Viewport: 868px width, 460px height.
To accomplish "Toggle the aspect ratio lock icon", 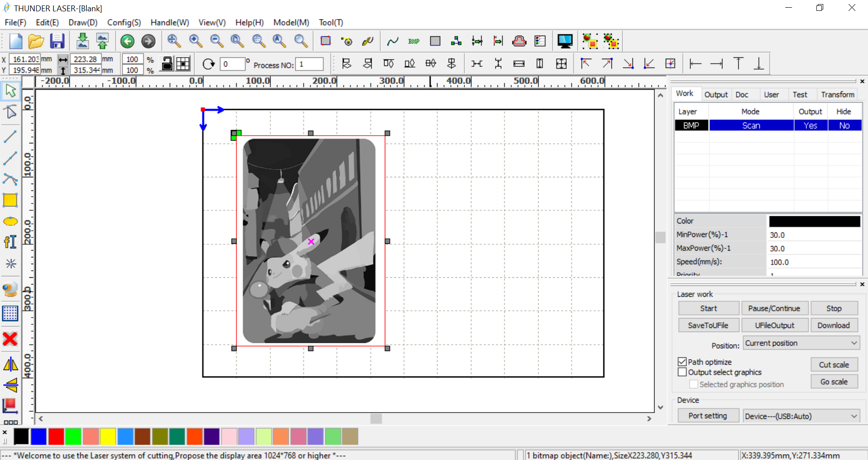I will click(x=167, y=64).
